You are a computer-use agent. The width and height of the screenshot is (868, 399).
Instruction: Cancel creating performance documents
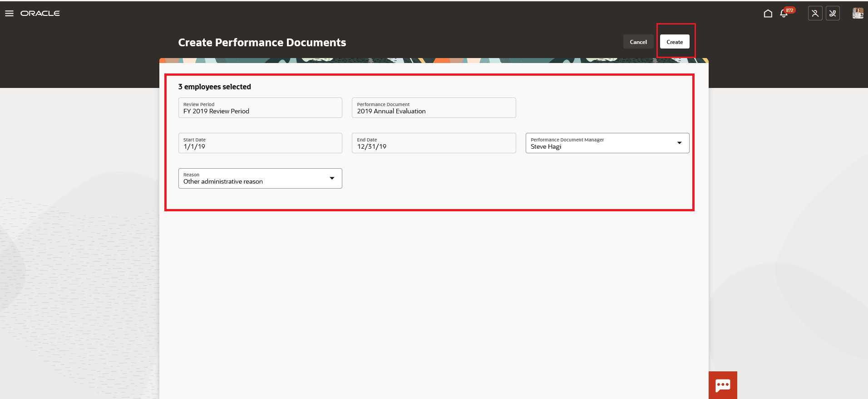coord(638,42)
